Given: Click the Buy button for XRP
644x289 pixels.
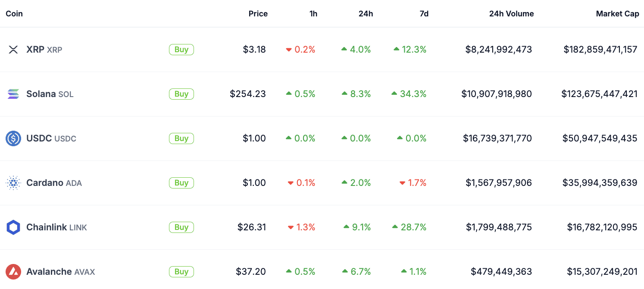Looking at the screenshot, I should 181,49.
